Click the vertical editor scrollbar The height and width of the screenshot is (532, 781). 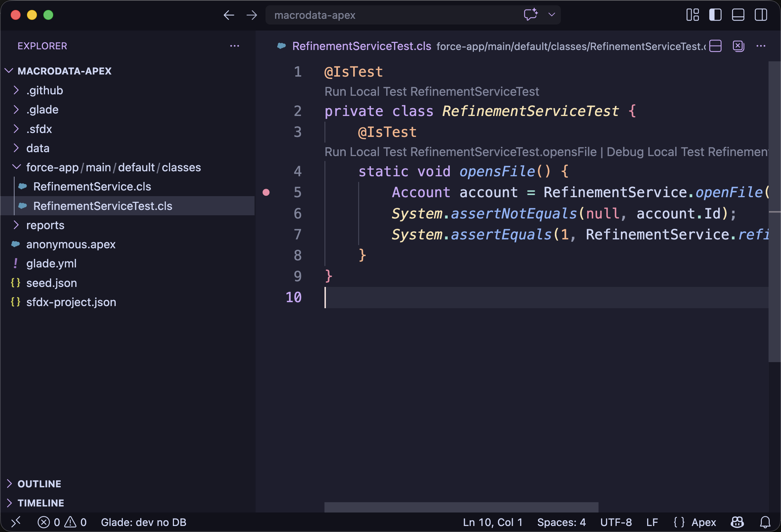(x=774, y=212)
